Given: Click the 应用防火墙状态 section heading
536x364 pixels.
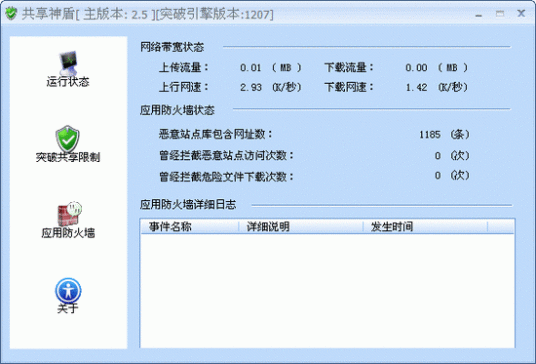Looking at the screenshot, I should pos(177,110).
